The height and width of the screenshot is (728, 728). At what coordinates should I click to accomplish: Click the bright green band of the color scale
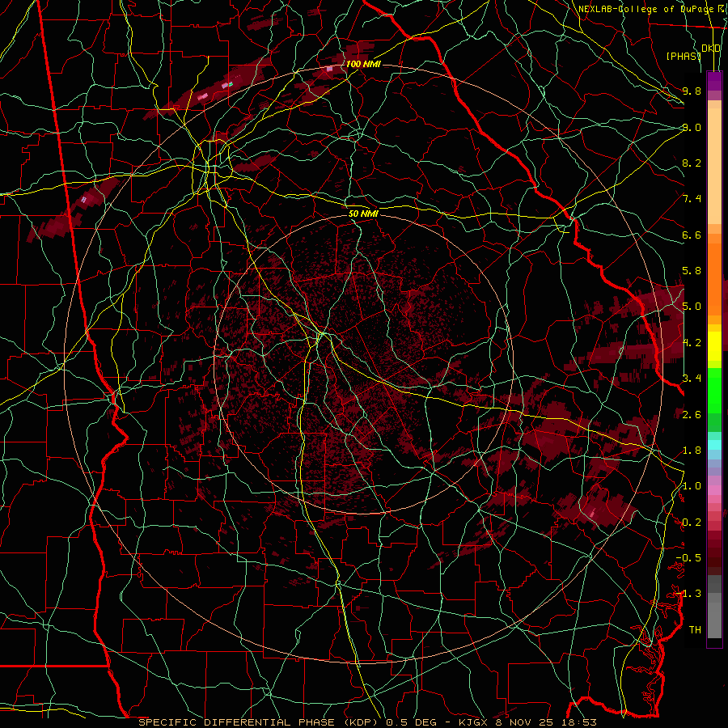714,390
